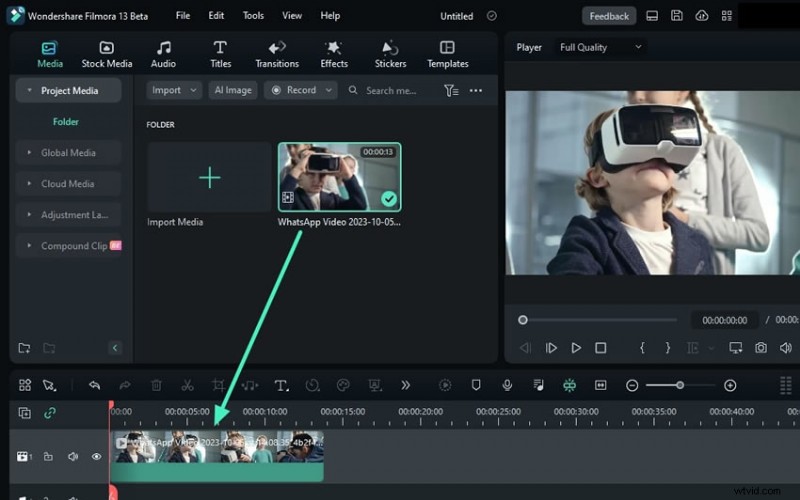
Task: Open the Edit menu
Action: [216, 16]
